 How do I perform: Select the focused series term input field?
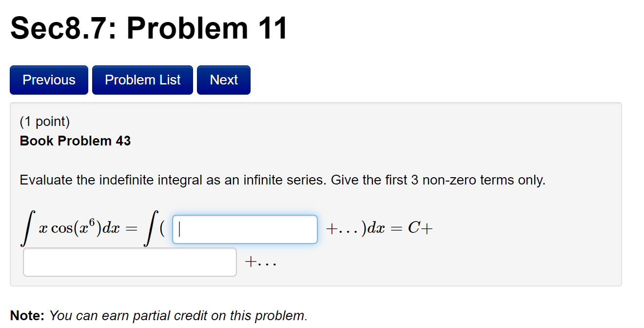(x=244, y=228)
